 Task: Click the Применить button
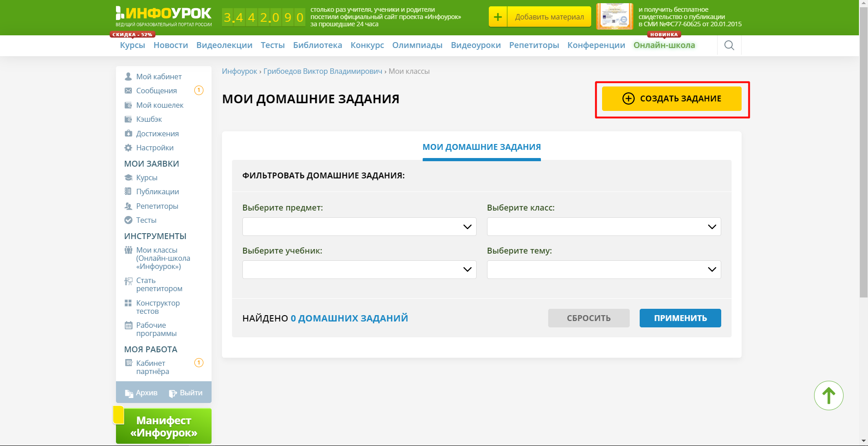(680, 318)
